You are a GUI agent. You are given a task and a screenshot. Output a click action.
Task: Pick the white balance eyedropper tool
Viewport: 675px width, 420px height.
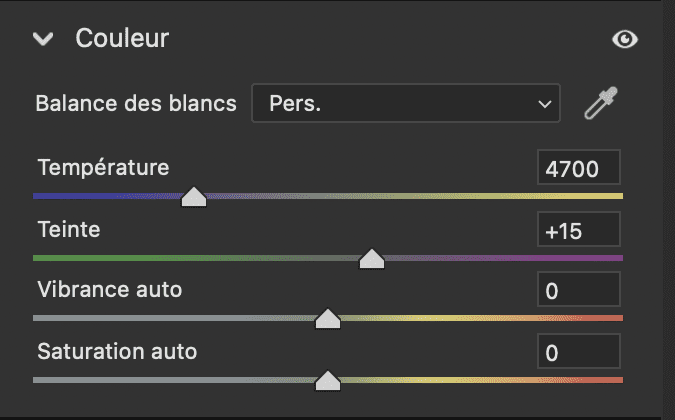point(602,103)
